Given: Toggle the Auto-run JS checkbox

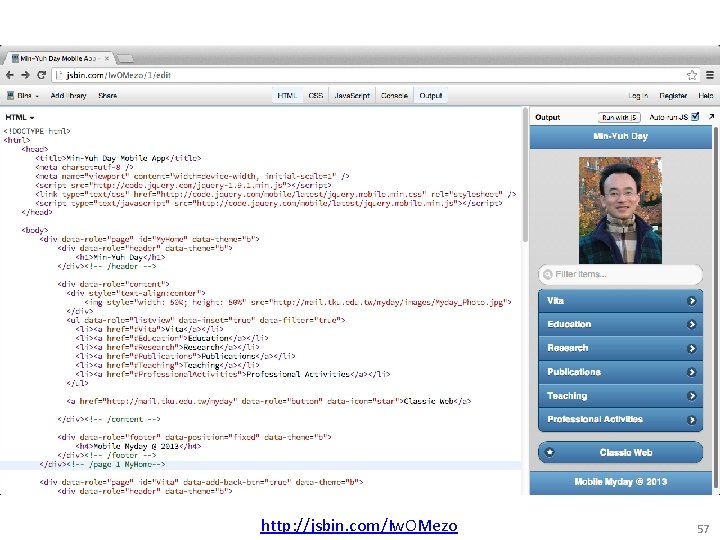Looking at the screenshot, I should point(695,117).
